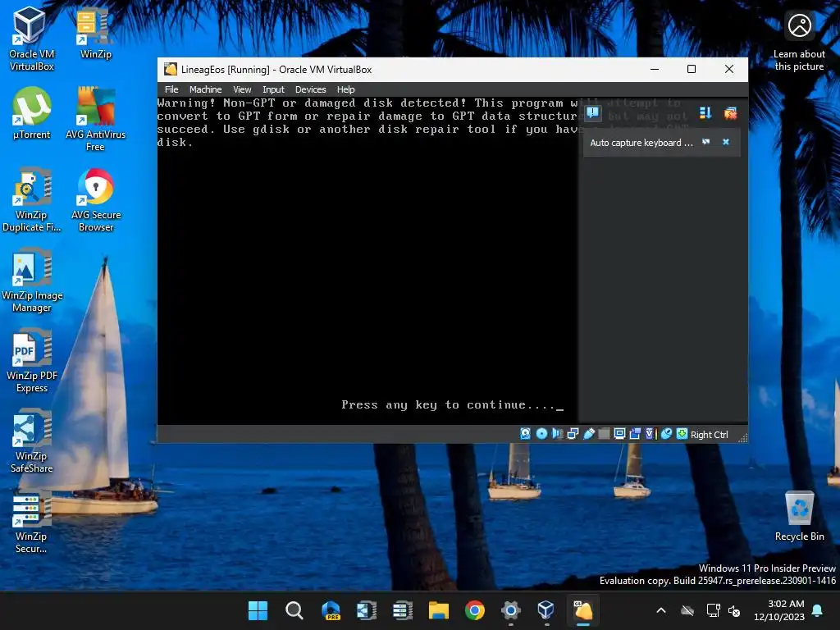The image size is (840, 630).
Task: Select the AVG AntiVirus Free desktop icon
Action: [x=95, y=119]
